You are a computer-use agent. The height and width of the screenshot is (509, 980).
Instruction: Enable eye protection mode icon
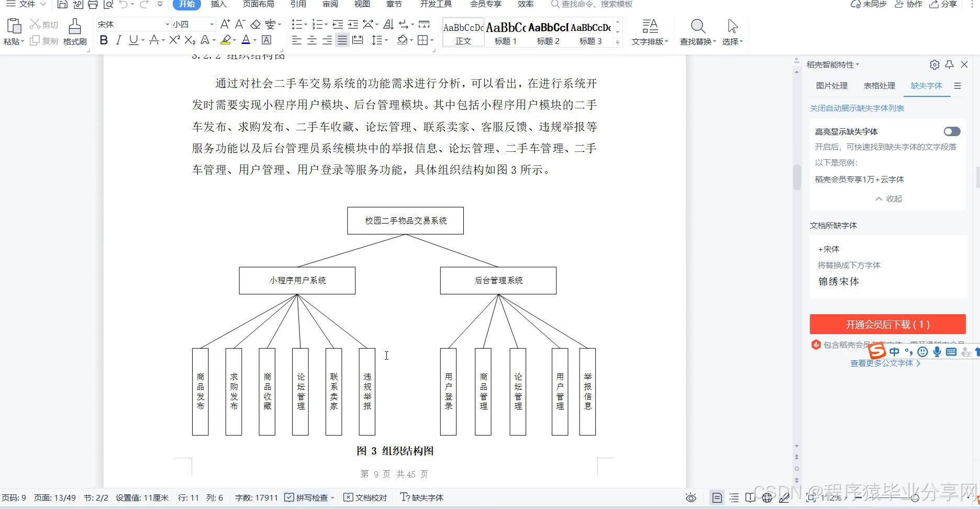[x=691, y=498]
